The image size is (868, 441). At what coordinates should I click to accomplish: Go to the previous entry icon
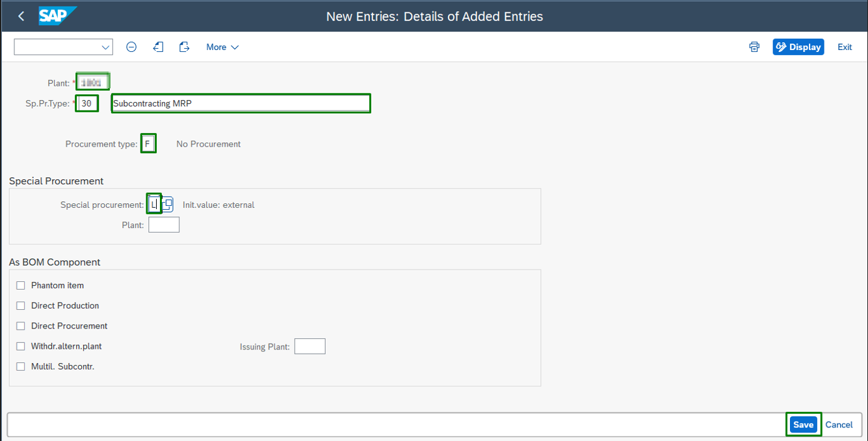tap(158, 47)
